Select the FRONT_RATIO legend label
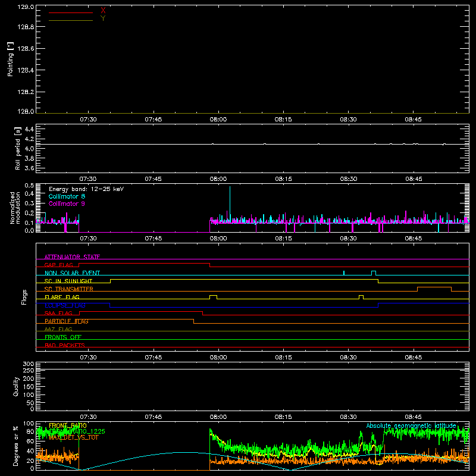Viewport: 476px width, 476px height. (68, 425)
